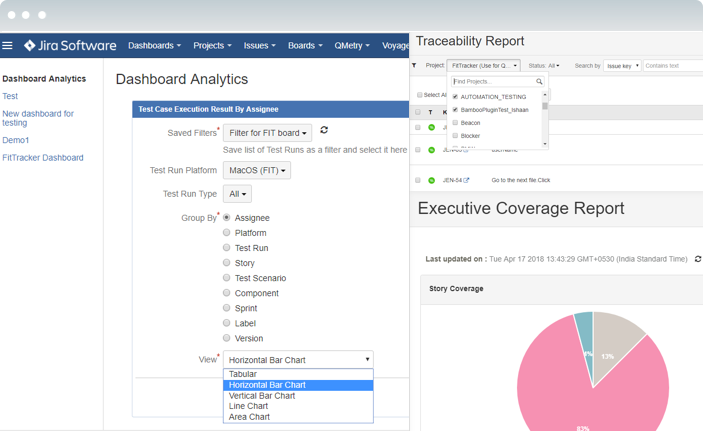Click project list scroll up arrow
703x431 pixels.
pos(545,95)
